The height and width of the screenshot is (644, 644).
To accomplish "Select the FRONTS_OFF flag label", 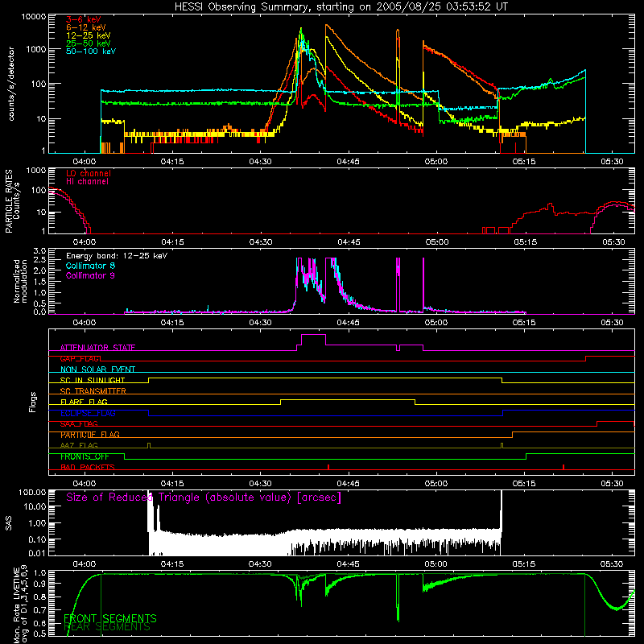I will pos(85,456).
